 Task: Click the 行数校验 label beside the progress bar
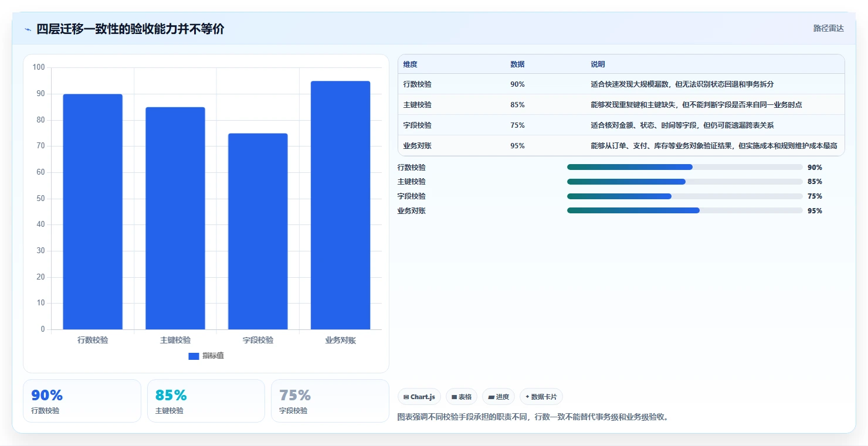pos(412,168)
